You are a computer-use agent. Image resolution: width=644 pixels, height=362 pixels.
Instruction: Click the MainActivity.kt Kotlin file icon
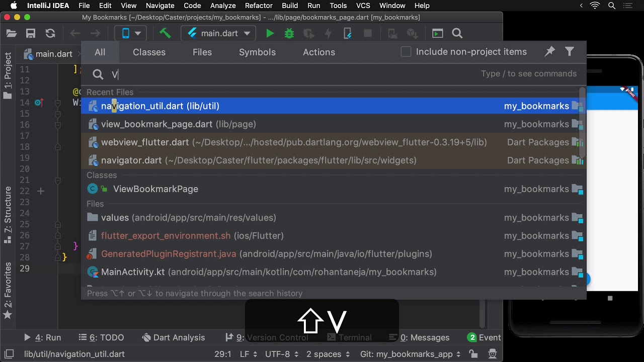(93, 272)
